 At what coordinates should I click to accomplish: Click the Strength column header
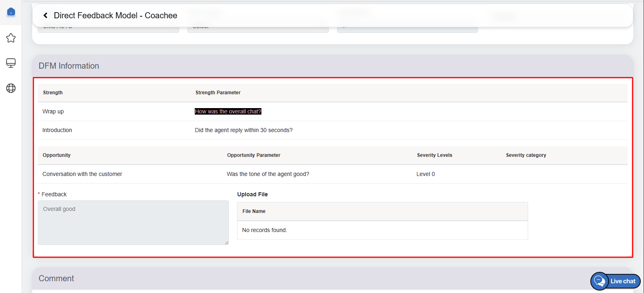pyautogui.click(x=53, y=93)
